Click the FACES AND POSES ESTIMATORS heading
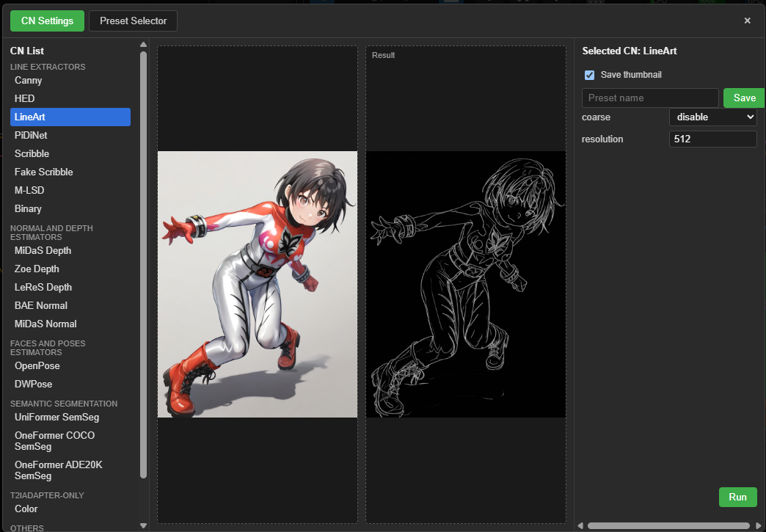766x532 pixels. coord(48,348)
